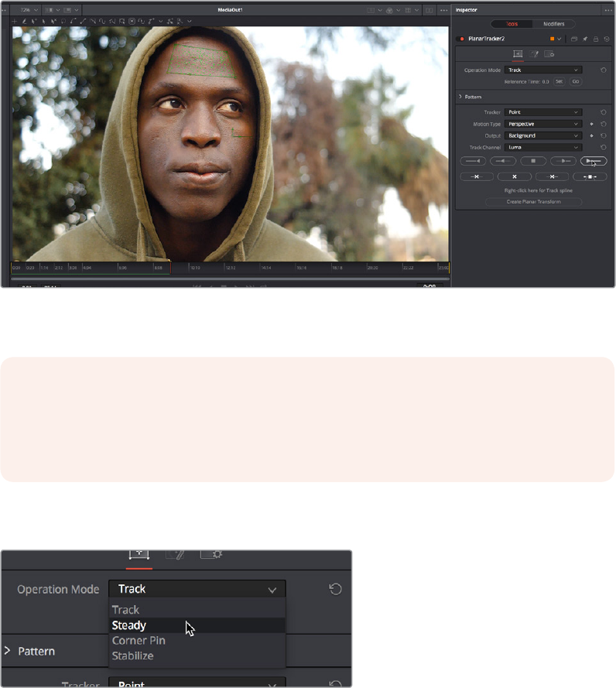Click the versions icon beside PlanarTracker2
Screen dimensions: 616x688
pyautogui.click(x=574, y=39)
